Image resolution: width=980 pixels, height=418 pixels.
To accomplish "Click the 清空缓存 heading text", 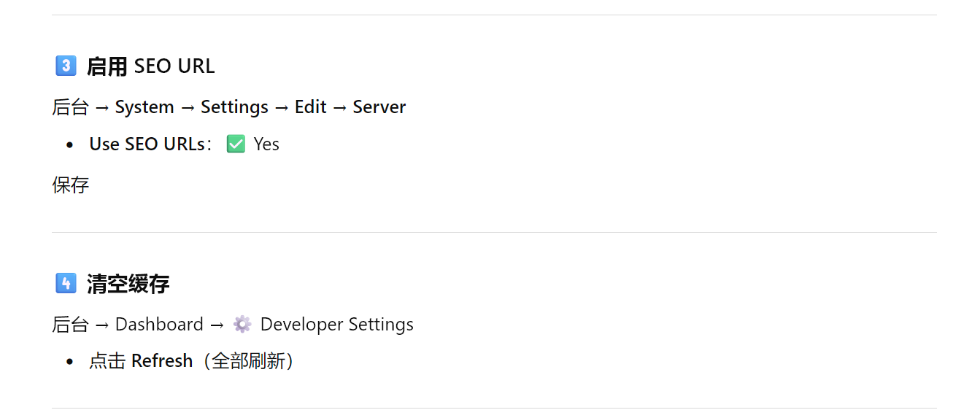I will click(x=128, y=284).
